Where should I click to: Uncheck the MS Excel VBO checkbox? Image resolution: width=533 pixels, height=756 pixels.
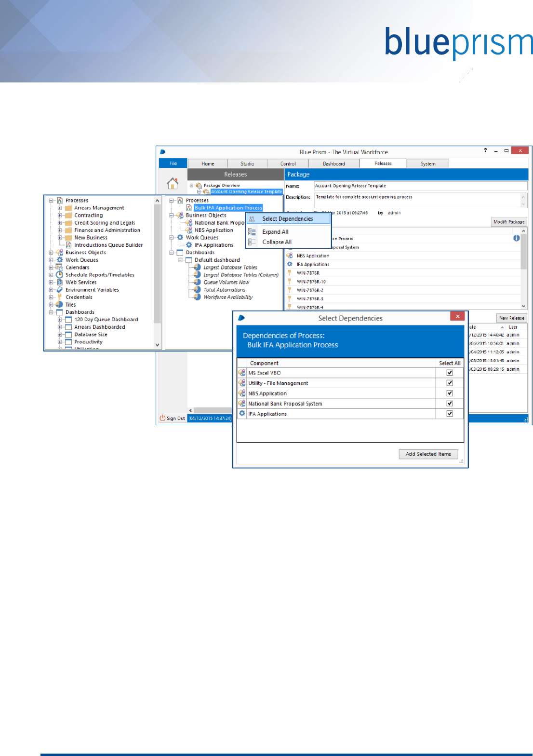450,373
